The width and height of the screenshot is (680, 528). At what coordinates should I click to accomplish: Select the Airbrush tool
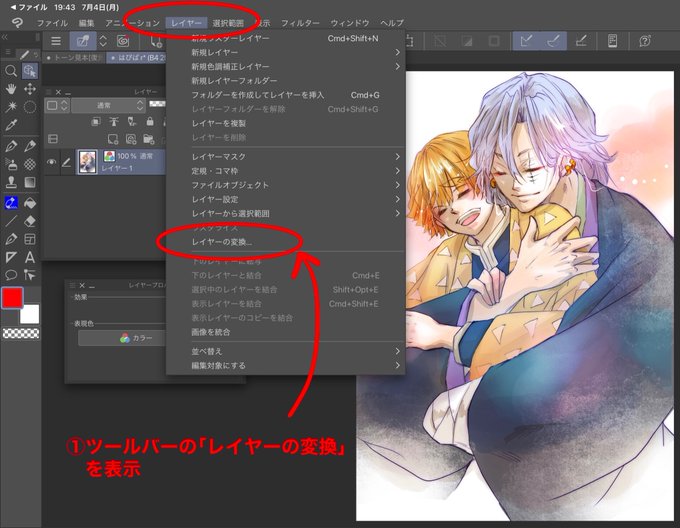coord(11,164)
